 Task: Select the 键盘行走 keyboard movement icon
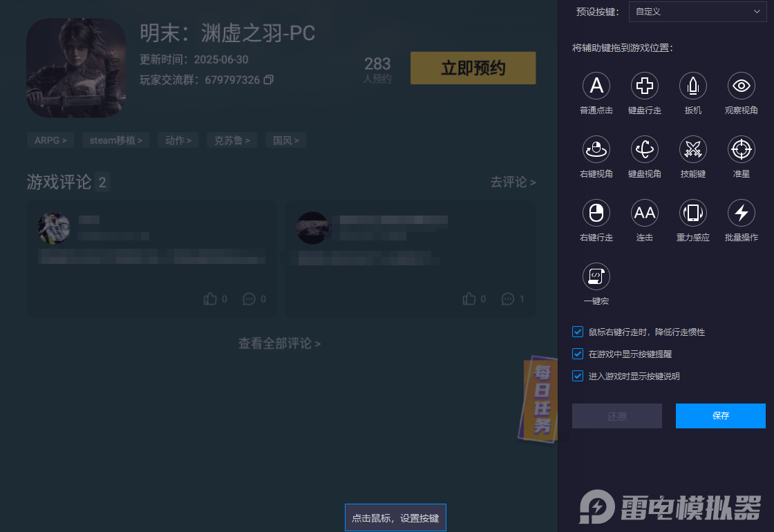point(644,86)
